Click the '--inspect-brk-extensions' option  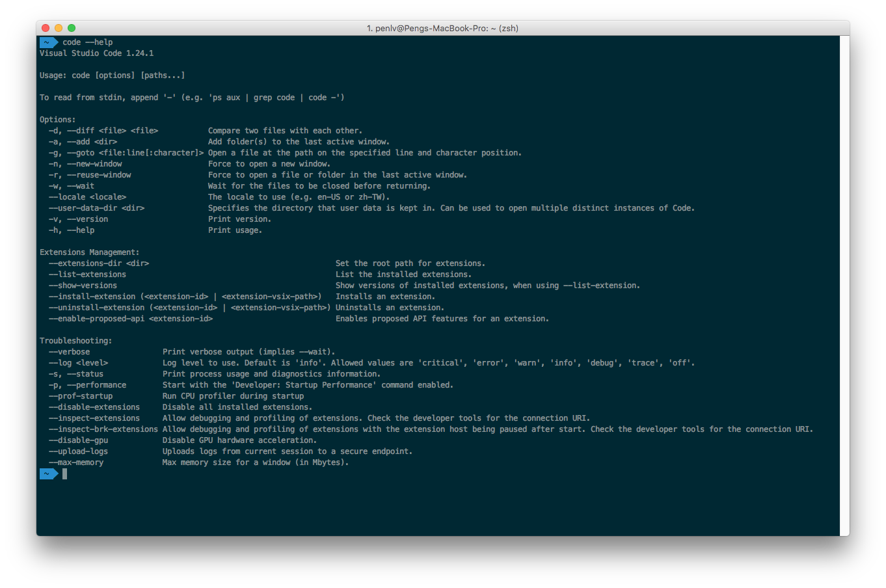click(x=103, y=429)
